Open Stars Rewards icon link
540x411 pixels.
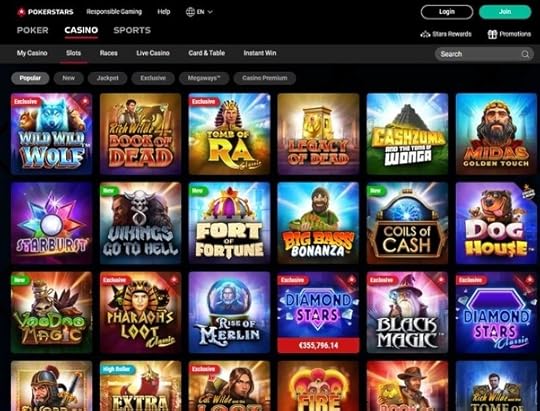point(425,34)
